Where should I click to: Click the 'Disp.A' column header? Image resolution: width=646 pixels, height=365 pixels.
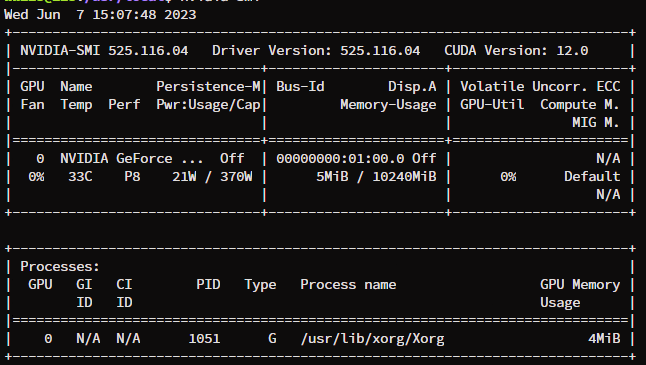coord(412,87)
